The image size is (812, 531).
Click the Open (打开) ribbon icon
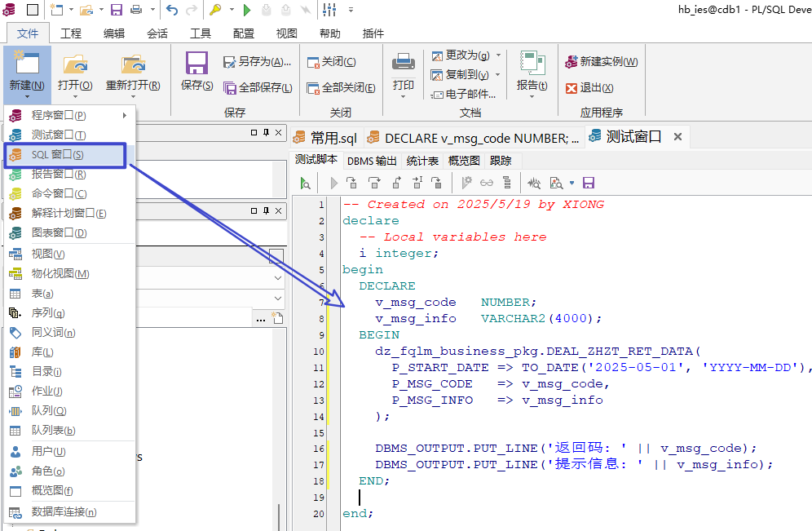(75, 64)
